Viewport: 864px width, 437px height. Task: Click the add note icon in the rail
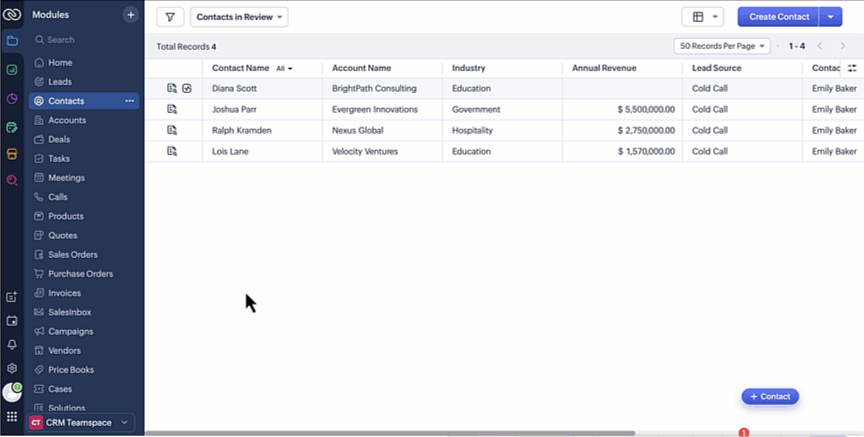click(12, 297)
